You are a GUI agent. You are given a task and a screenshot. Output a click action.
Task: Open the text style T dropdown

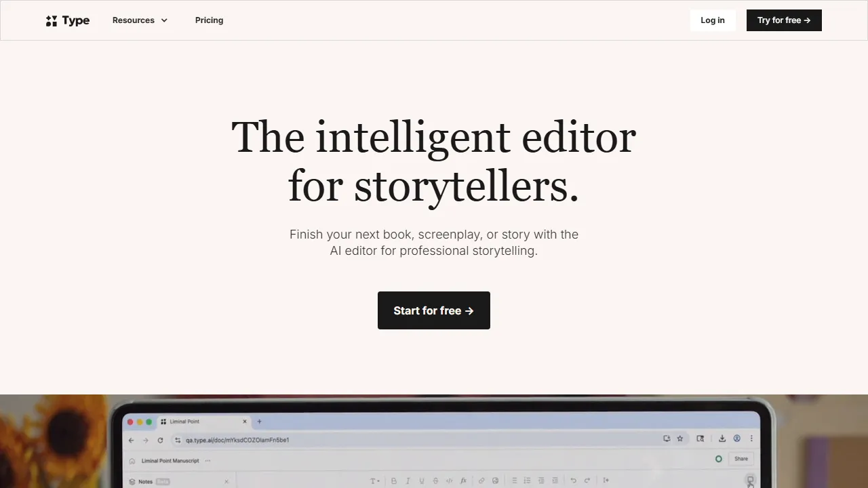point(375,481)
